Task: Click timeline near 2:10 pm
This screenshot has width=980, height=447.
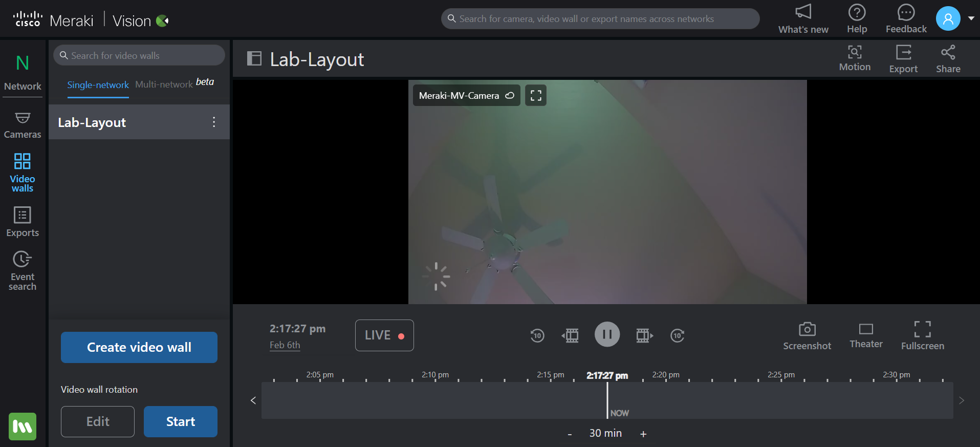Action: tap(435, 400)
